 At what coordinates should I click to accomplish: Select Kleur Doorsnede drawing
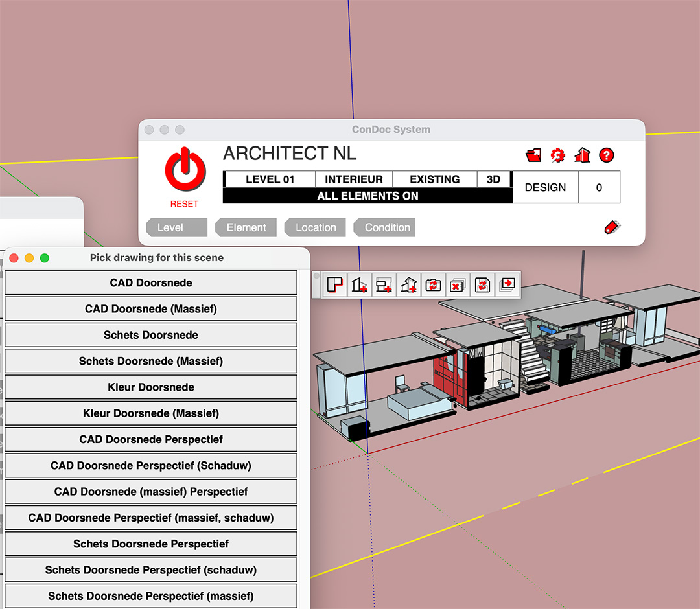[x=151, y=387]
